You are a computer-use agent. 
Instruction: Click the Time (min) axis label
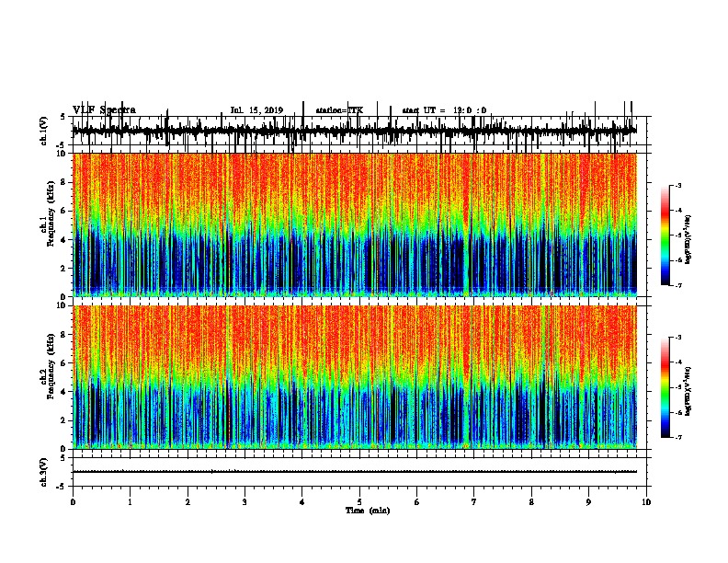coord(368,511)
